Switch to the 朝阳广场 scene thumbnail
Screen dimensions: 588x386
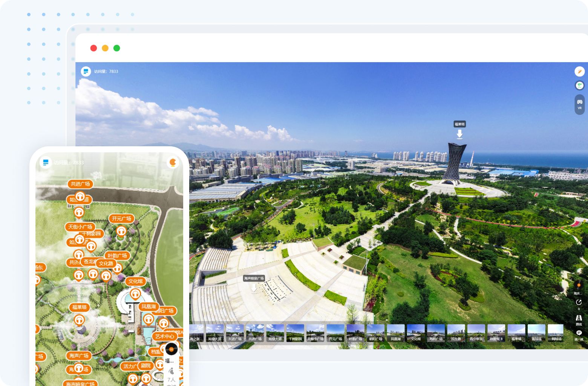pos(375,333)
